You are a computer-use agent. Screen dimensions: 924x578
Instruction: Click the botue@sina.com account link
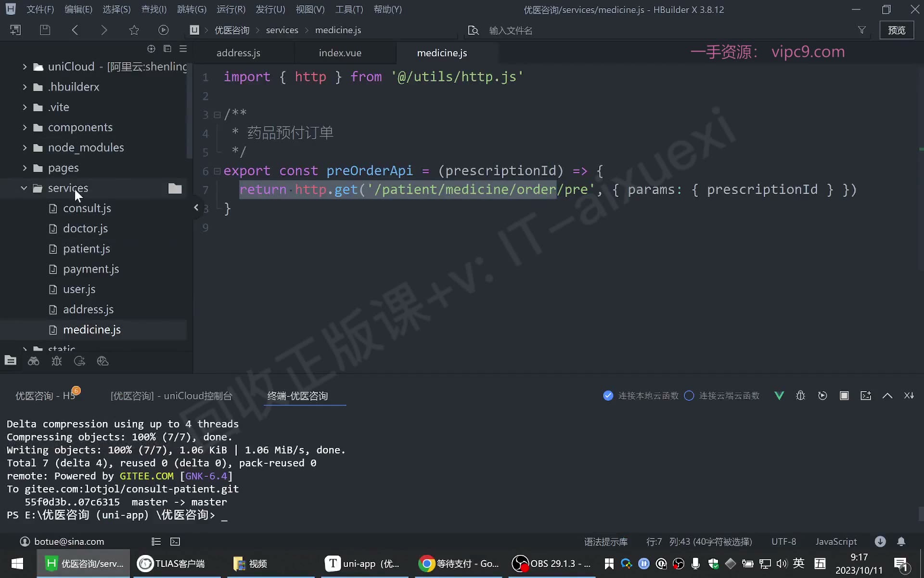tap(69, 541)
